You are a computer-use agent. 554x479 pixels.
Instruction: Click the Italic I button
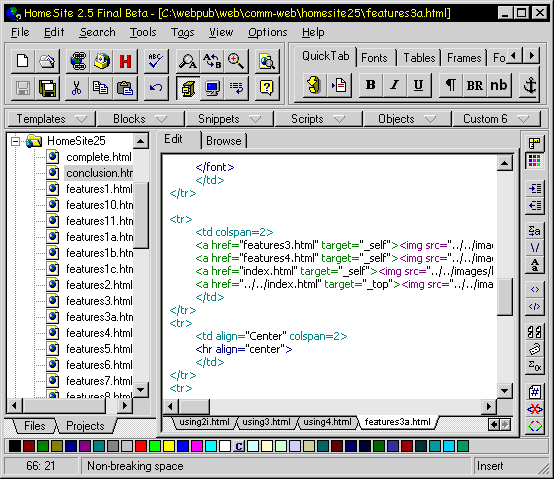coord(394,85)
